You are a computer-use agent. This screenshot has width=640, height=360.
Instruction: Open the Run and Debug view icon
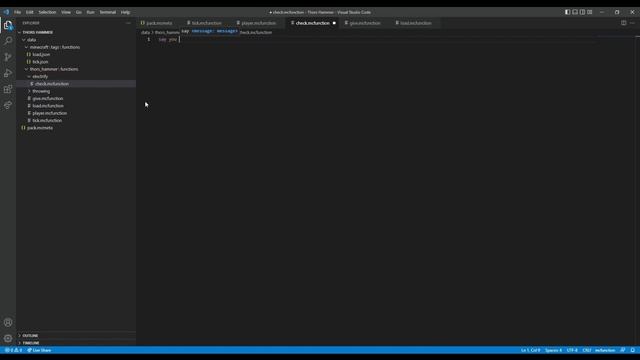[8, 73]
